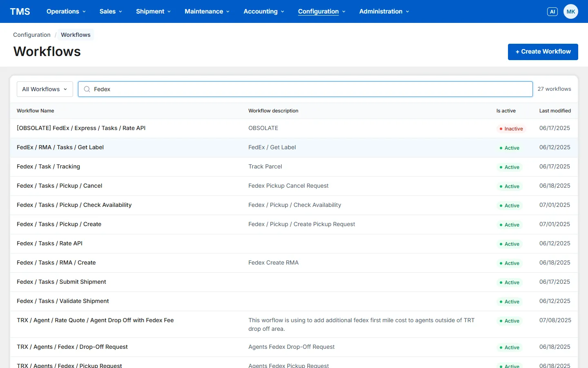Click Active badge on Submit Shipment row

[x=509, y=283]
